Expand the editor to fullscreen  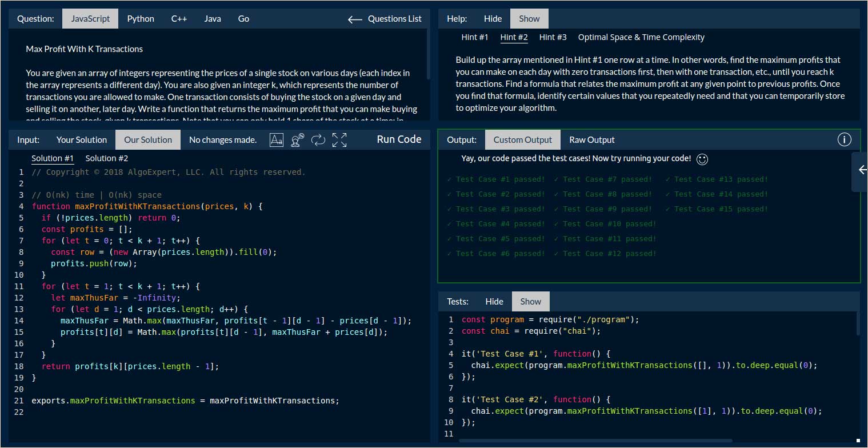[x=339, y=140]
